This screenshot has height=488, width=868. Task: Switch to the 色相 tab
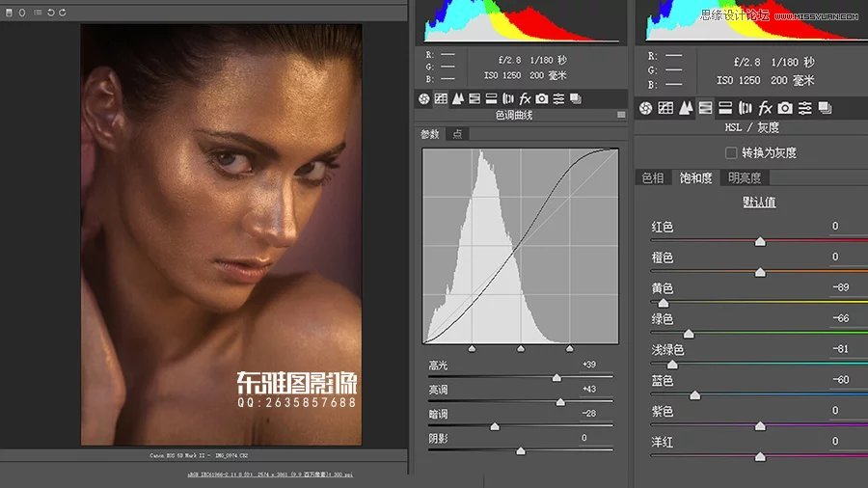(x=653, y=177)
